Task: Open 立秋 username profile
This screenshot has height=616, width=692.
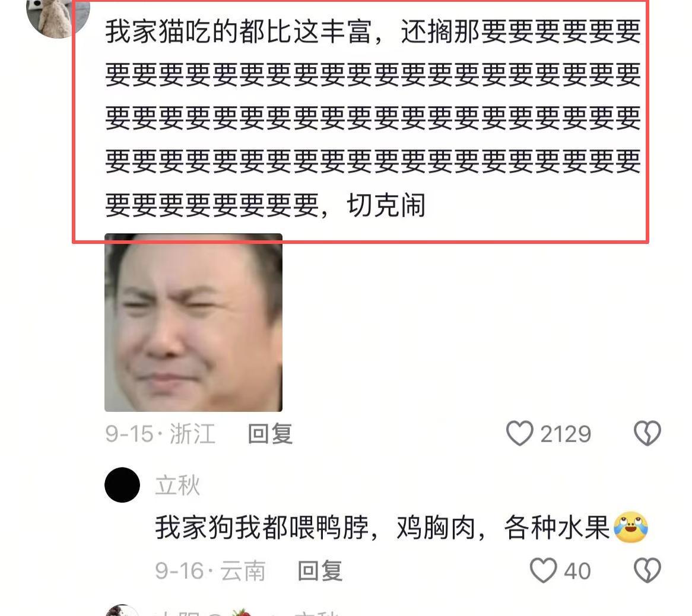Action: click(x=177, y=485)
